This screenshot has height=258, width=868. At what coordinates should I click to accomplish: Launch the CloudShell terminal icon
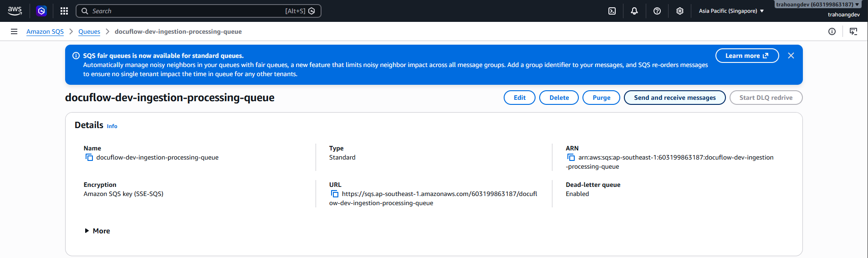pos(612,11)
